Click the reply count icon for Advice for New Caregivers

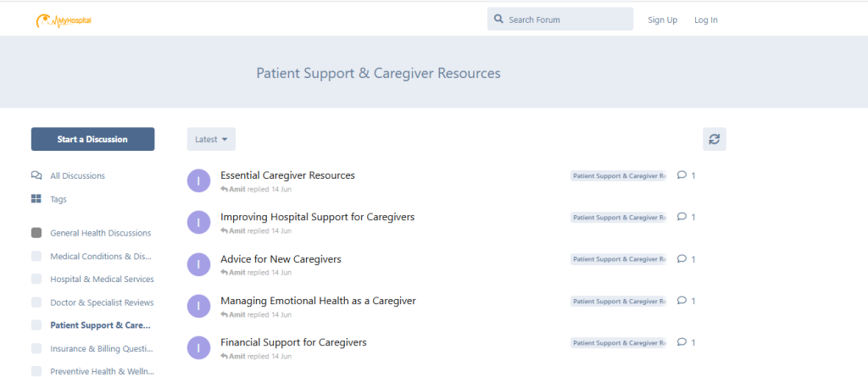pos(682,258)
